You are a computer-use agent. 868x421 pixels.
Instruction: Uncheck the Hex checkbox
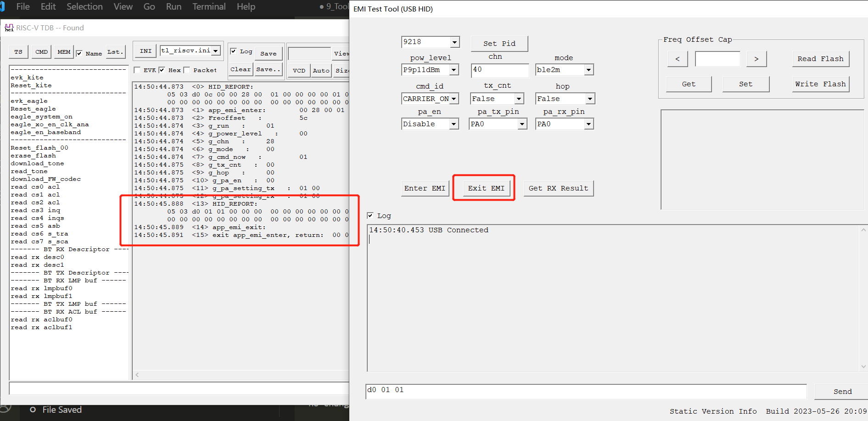162,70
